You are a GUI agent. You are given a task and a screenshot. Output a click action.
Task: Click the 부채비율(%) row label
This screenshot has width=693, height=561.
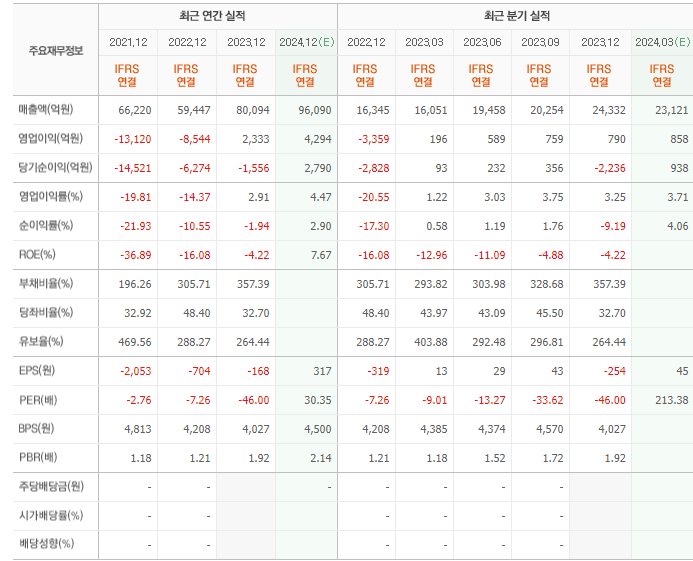coord(46,283)
